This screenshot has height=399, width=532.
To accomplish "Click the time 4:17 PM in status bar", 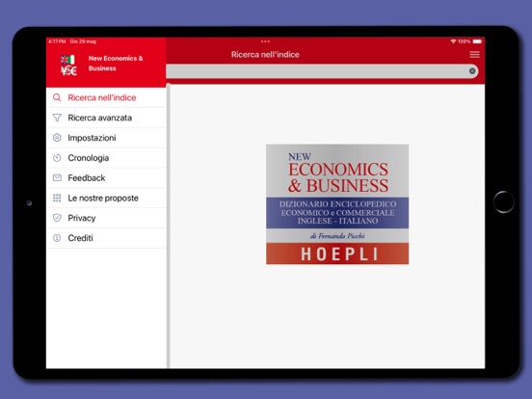I will [57, 41].
